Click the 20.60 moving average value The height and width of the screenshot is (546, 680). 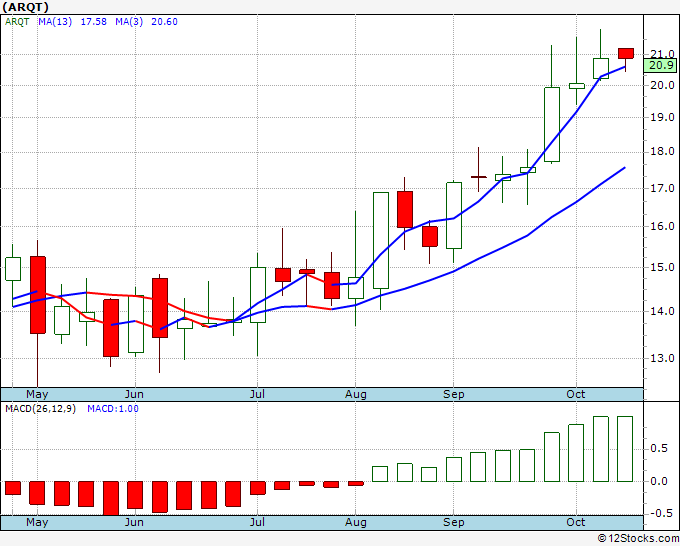[x=164, y=22]
